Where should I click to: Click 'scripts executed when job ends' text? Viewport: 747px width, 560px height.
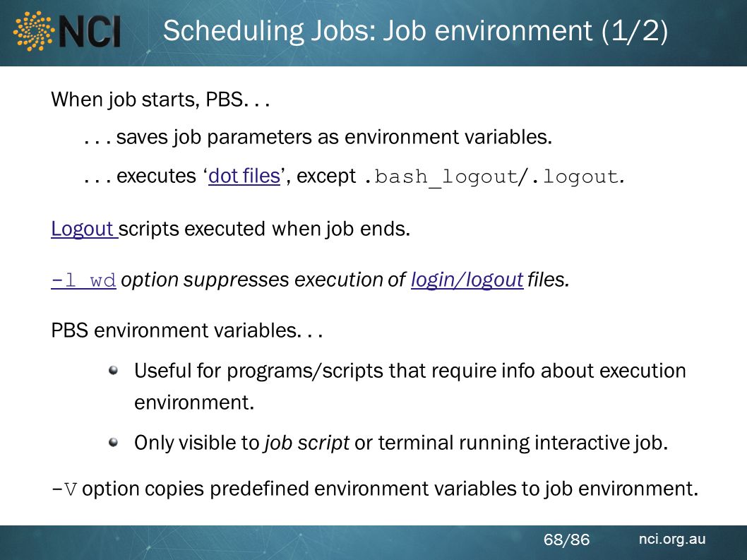pos(264,229)
